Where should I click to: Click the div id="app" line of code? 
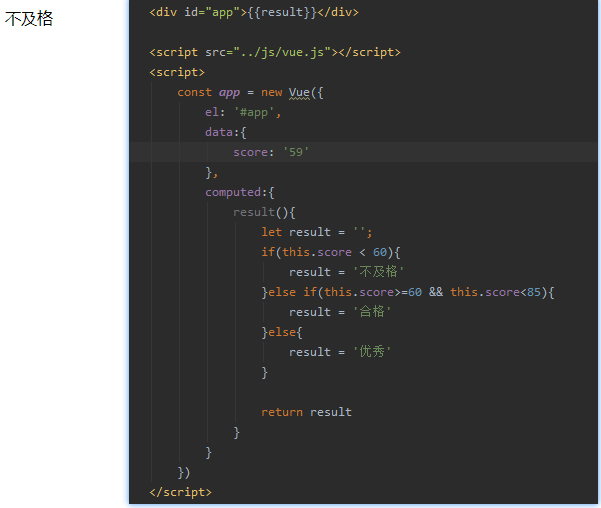(254, 12)
